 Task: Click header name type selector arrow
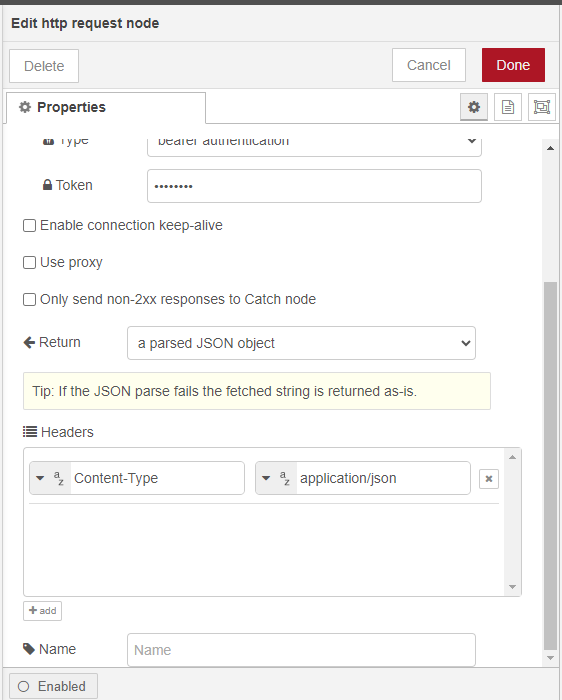pos(40,478)
